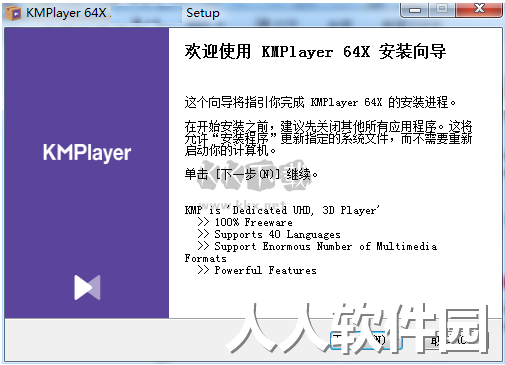Click the line '>> 100% Freeware'
The width and height of the screenshot is (505, 365).
[245, 222]
